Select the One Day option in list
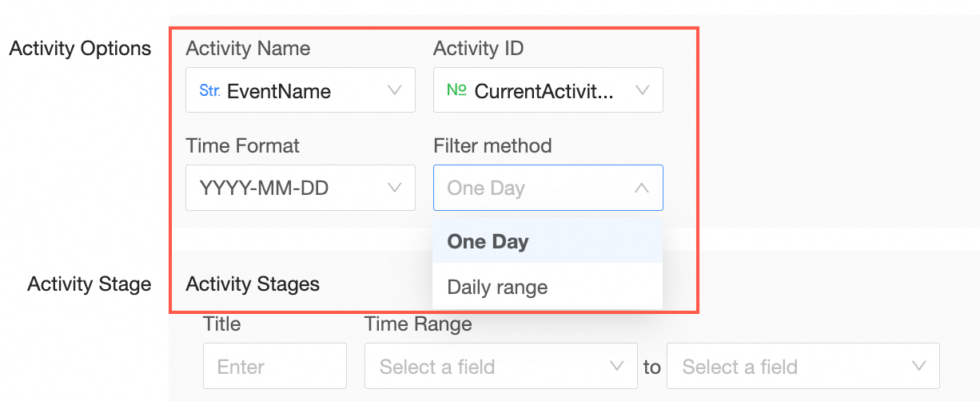The image size is (980, 401). pos(488,241)
